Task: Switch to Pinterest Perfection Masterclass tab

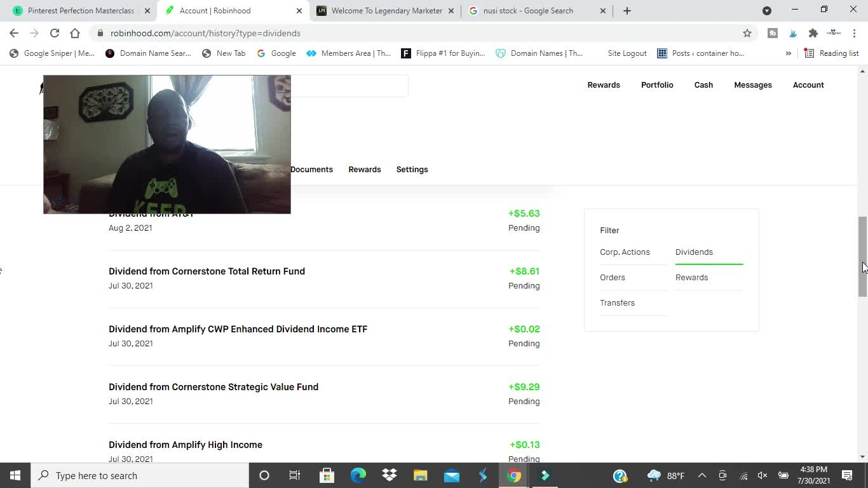Action: click(81, 11)
